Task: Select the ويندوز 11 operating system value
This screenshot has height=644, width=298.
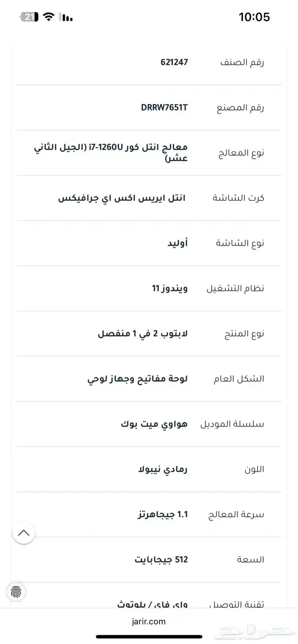Action: point(169,288)
